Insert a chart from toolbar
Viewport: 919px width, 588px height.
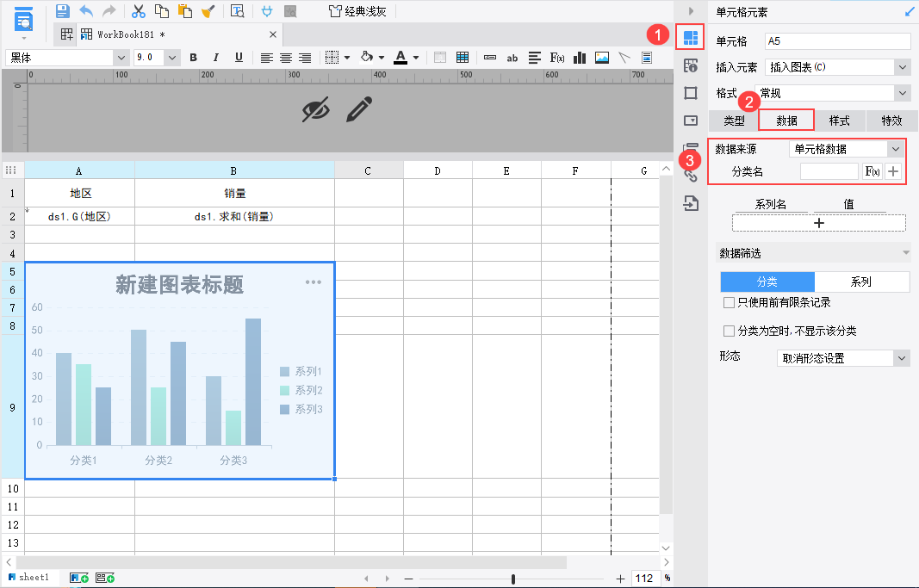click(x=580, y=58)
